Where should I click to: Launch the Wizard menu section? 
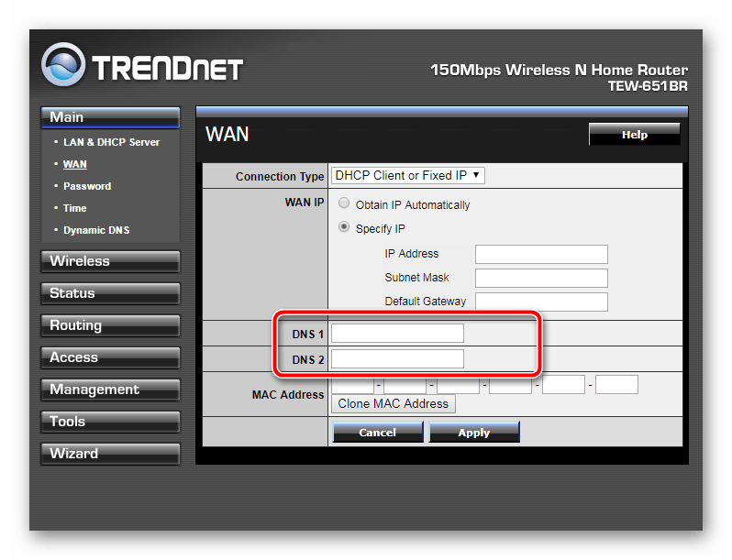tap(110, 455)
